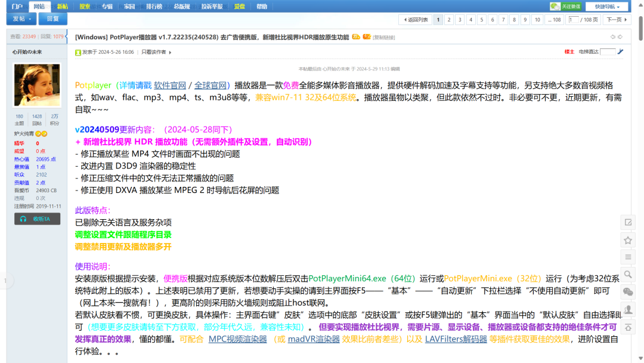This screenshot has height=363, width=644.
Task: Click the 电梯直达 floor number input box
Action: (x=608, y=51)
